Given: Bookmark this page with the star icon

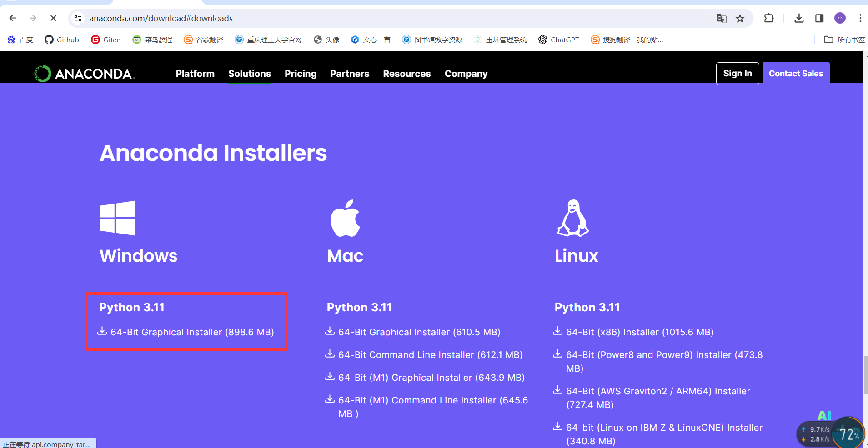Looking at the screenshot, I should coord(740,18).
